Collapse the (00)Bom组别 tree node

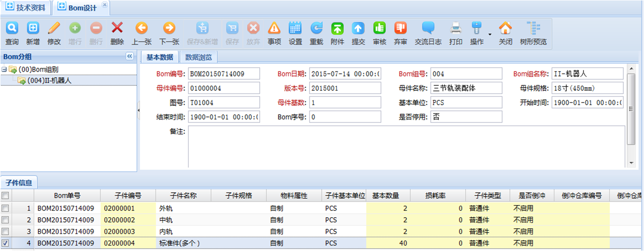point(4,69)
